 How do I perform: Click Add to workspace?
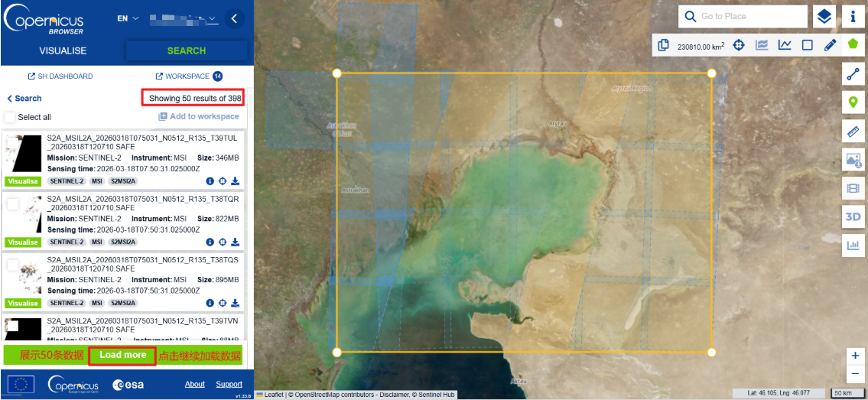coord(199,117)
